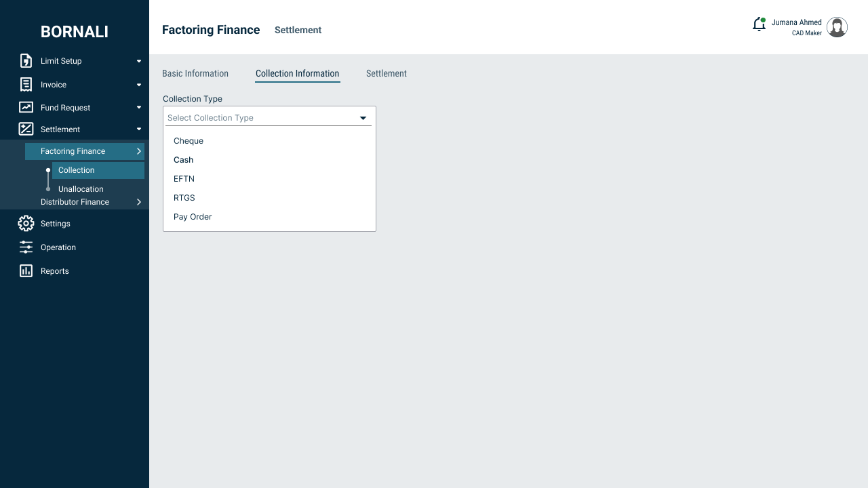The image size is (868, 488).
Task: Click the Settlement breadcrumb in header
Action: click(x=298, y=30)
